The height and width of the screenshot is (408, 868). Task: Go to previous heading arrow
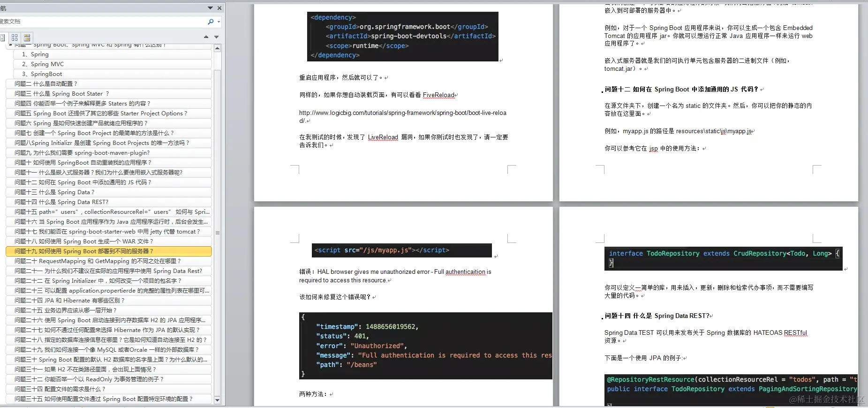coord(206,37)
